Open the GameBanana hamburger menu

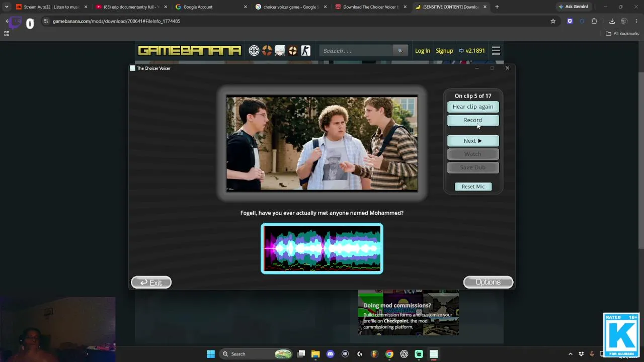point(496,51)
